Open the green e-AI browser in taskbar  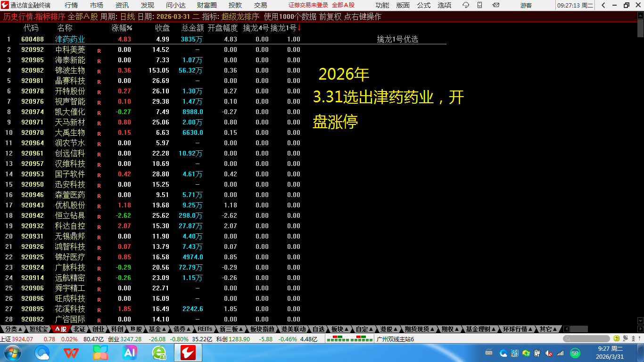tap(159, 353)
